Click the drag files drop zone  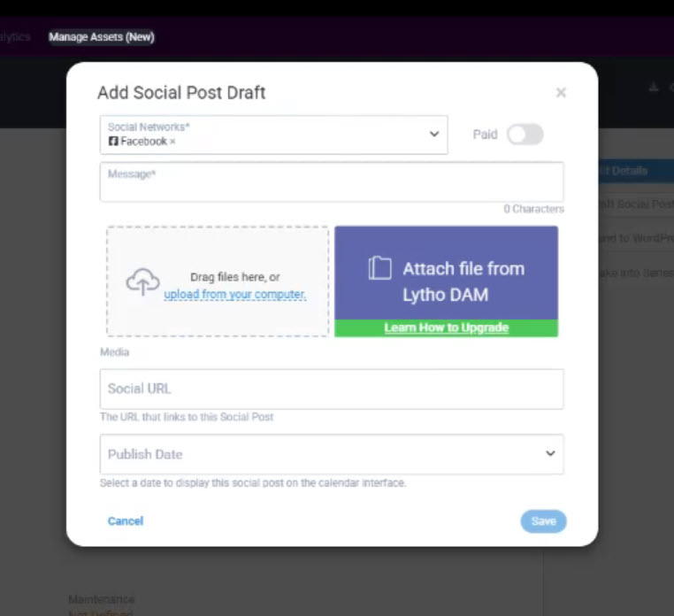(x=218, y=281)
